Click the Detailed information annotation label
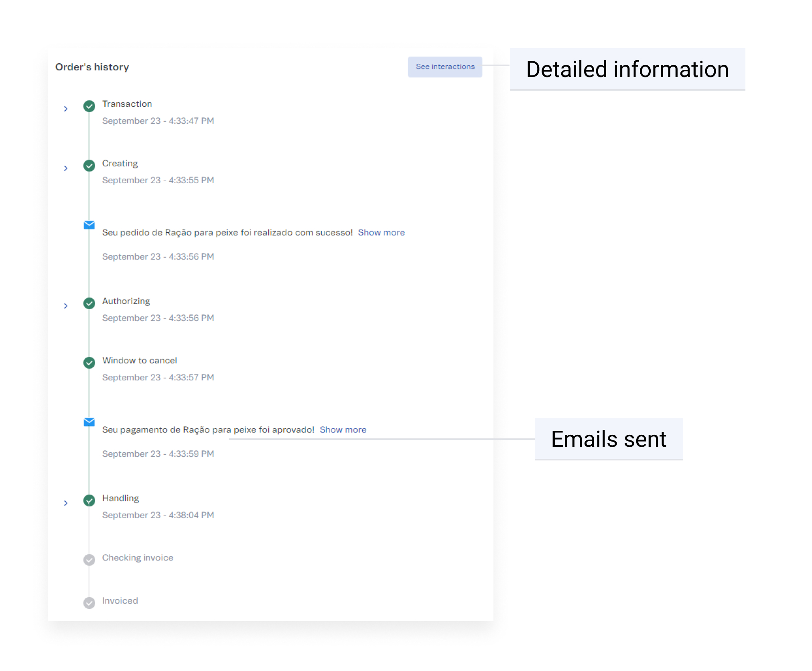 pyautogui.click(x=627, y=69)
